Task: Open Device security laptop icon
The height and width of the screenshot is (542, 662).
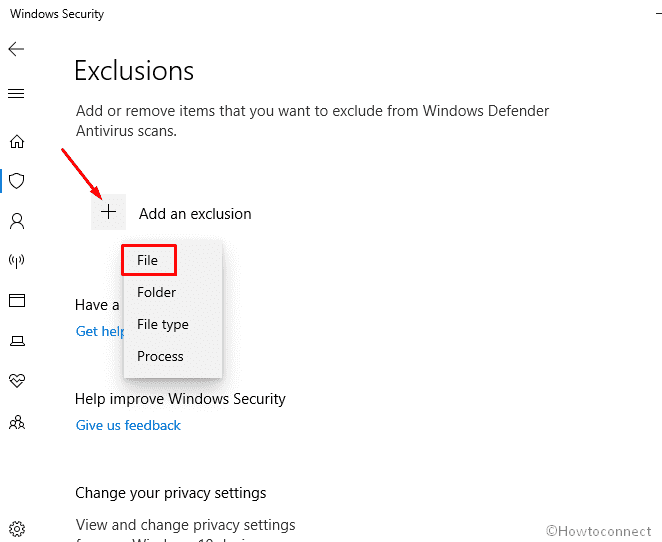Action: click(17, 341)
